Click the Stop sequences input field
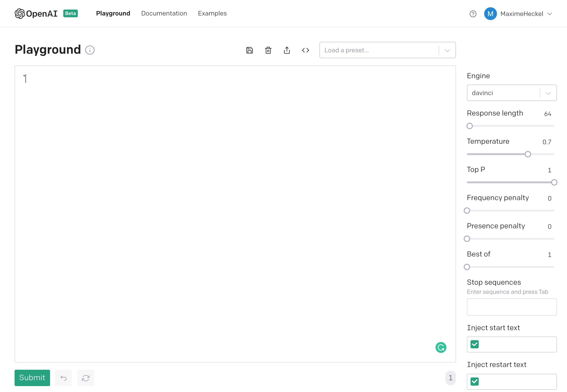 point(512,307)
